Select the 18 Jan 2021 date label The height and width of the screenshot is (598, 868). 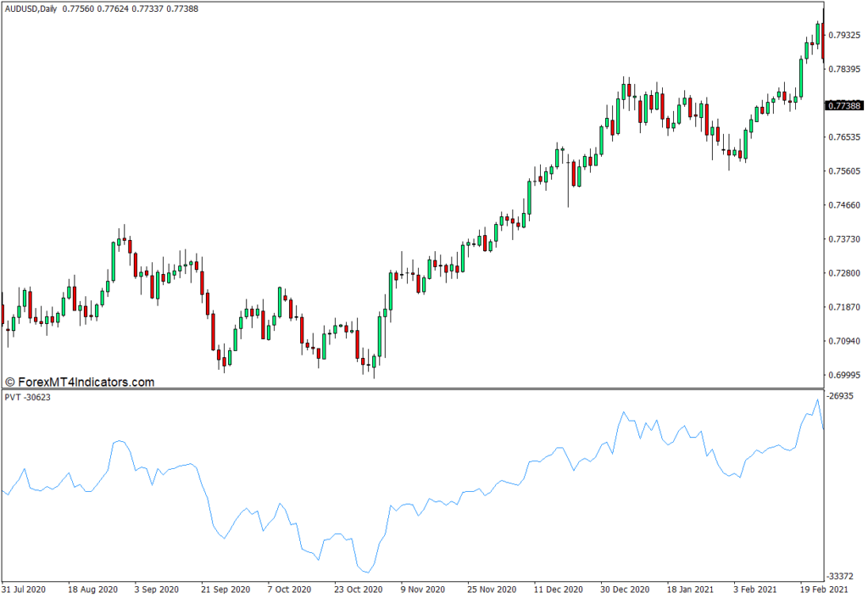[692, 590]
